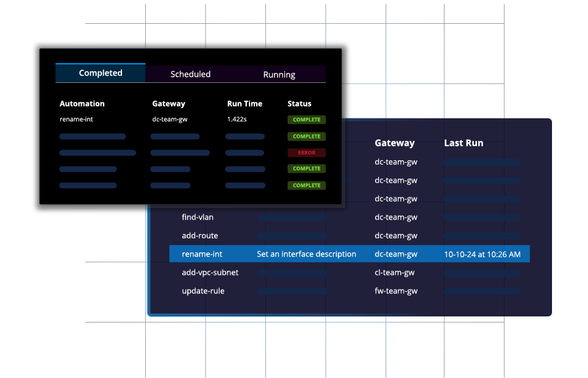Screen dimensions: 588x378
Task: Sort by the Run Time column header
Action: tap(244, 104)
